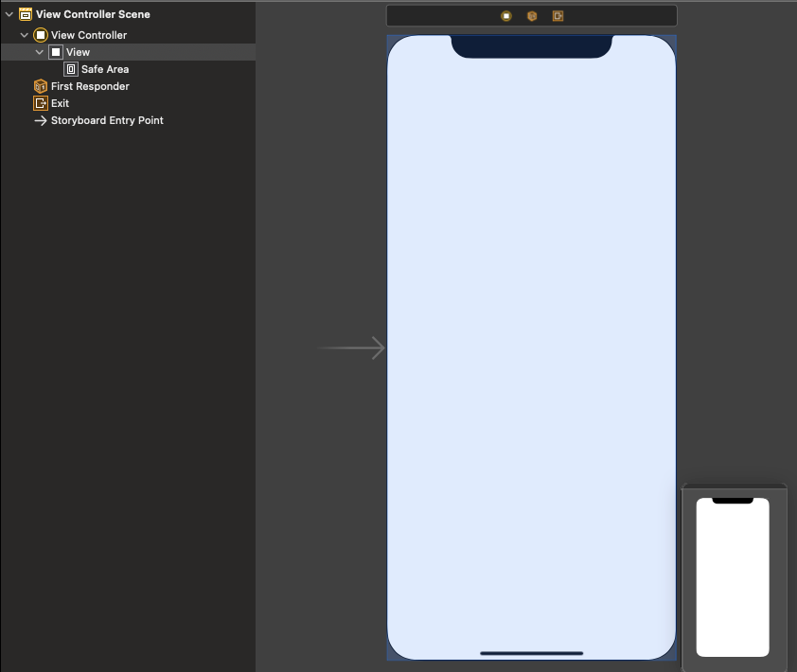Collapse the View row disclosure chevron

[x=39, y=52]
